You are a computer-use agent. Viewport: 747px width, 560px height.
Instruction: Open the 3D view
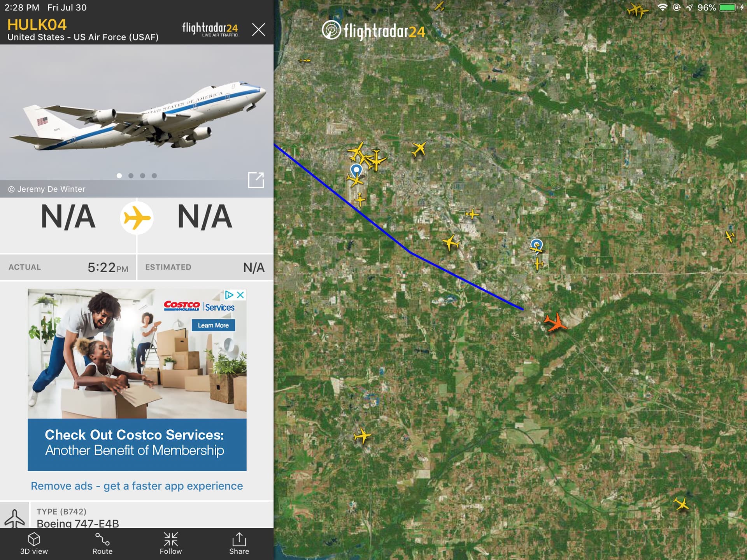pyautogui.click(x=34, y=543)
